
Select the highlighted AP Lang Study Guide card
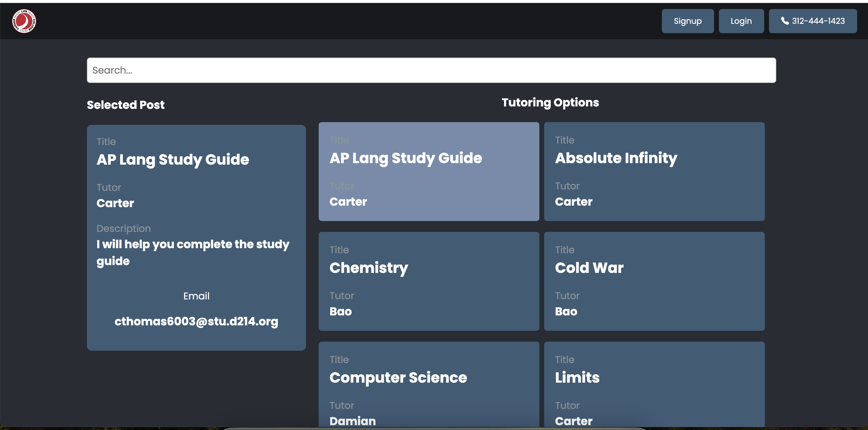pyautogui.click(x=428, y=171)
